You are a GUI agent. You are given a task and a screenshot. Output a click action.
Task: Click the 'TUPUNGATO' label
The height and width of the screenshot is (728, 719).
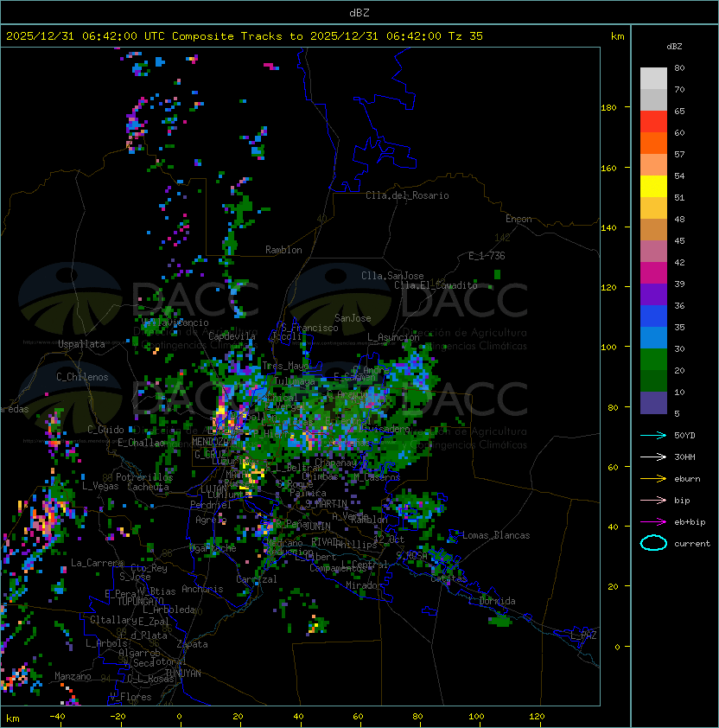coord(140,601)
